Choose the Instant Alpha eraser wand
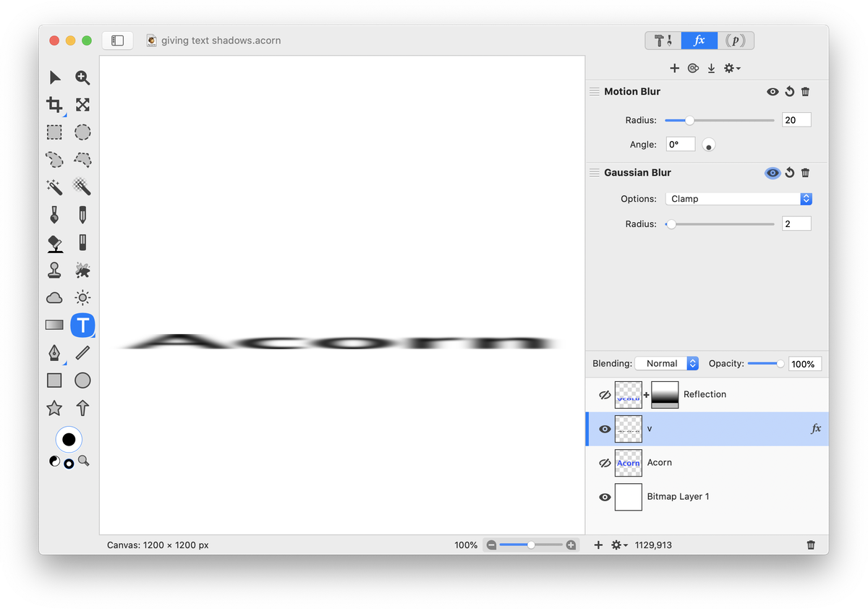 click(x=82, y=187)
